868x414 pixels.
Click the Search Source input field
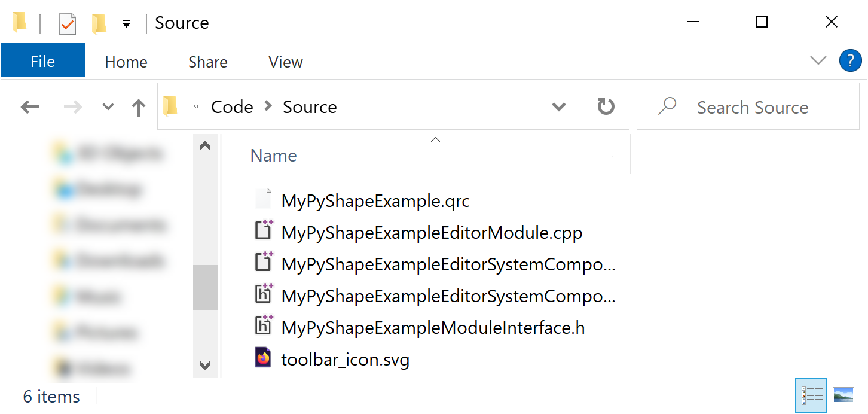pyautogui.click(x=752, y=108)
